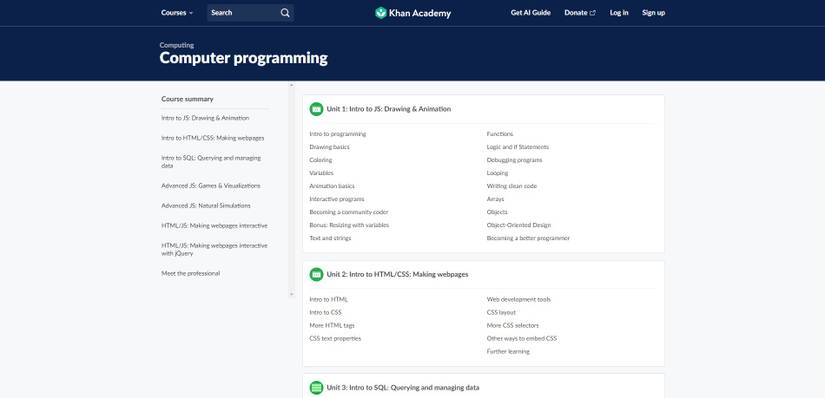Screen dimensions: 825x398
Task: Open the Drawing basics lesson
Action: coord(329,147)
